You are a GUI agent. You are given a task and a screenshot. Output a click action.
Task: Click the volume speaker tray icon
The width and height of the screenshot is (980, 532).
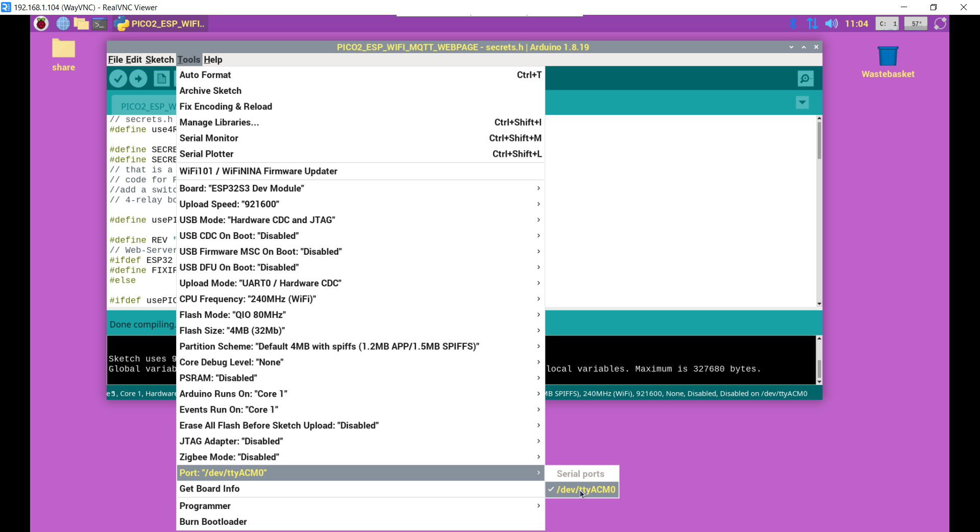coord(831,23)
